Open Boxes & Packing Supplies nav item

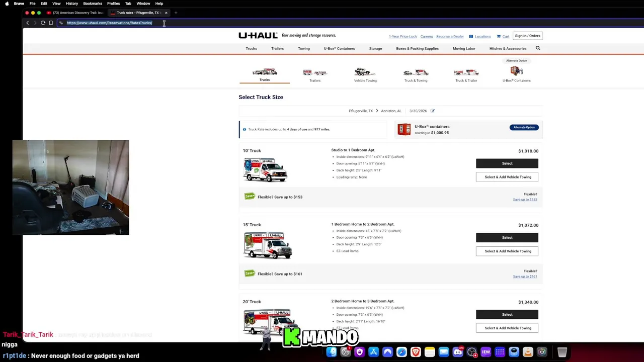pyautogui.click(x=417, y=49)
